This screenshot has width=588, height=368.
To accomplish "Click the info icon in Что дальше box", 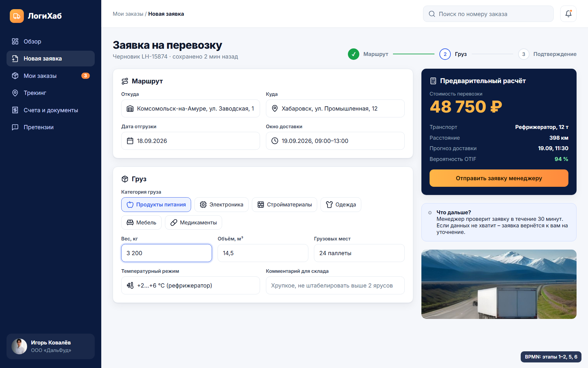I will [430, 213].
